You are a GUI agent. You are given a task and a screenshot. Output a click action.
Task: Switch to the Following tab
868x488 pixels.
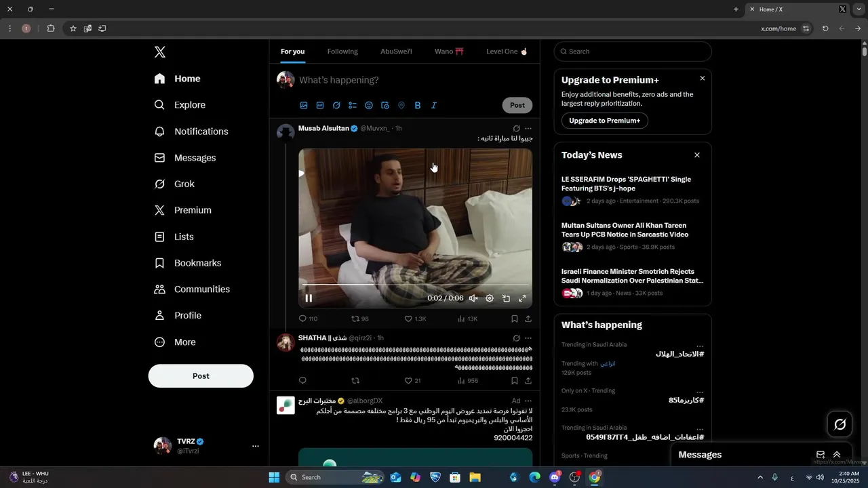coord(342,52)
